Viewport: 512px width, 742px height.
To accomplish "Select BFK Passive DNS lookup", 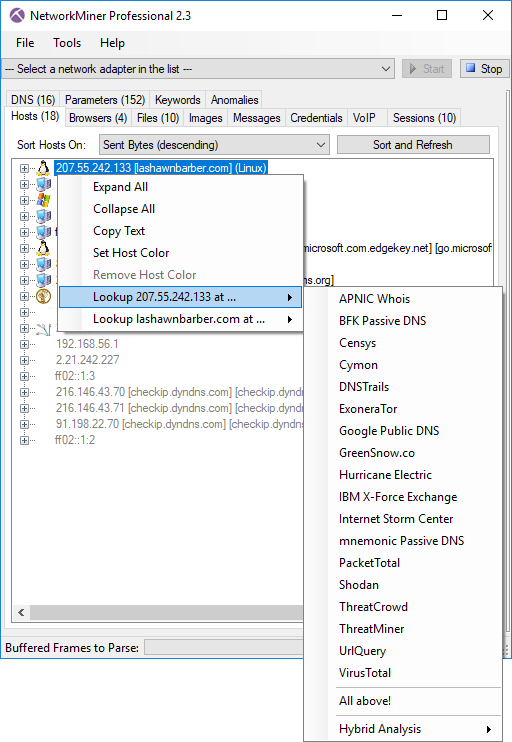I will 403,321.
